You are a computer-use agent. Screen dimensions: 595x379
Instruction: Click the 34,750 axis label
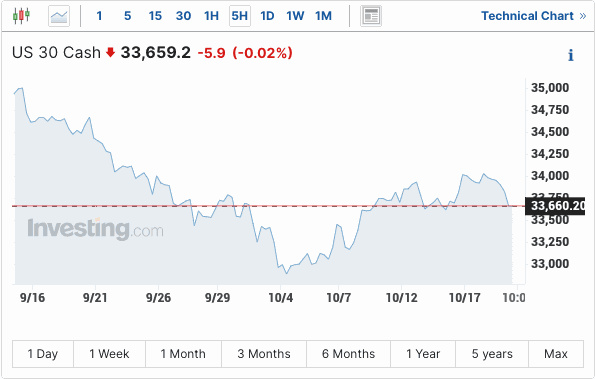pyautogui.click(x=550, y=110)
